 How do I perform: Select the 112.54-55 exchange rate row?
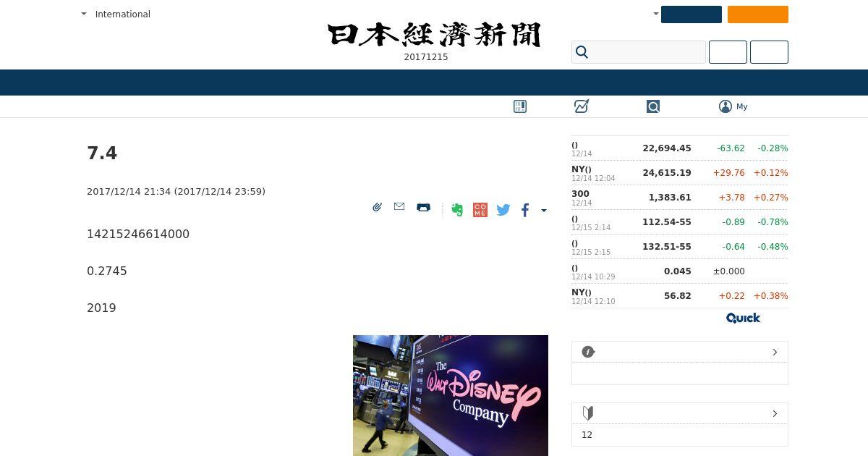pyautogui.click(x=680, y=222)
